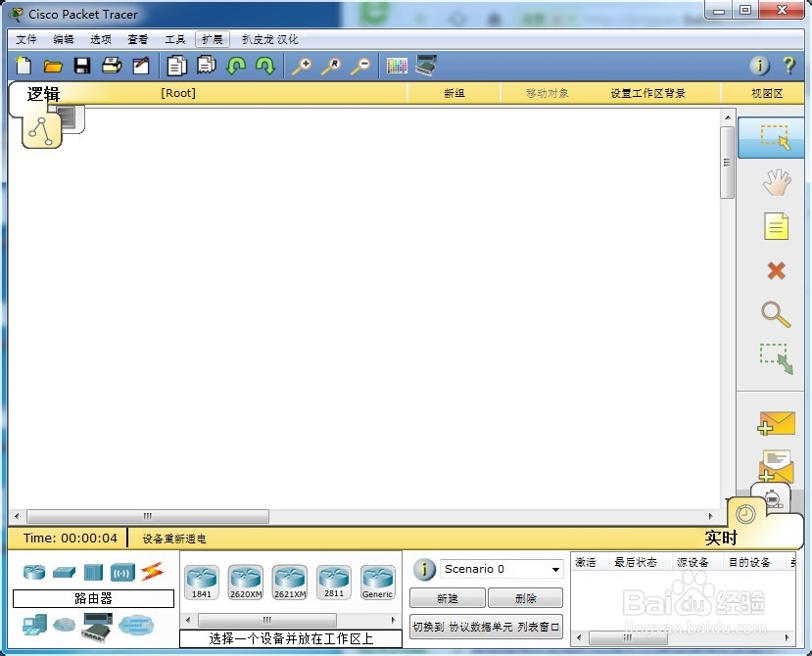812x656 pixels.
Task: Print the workspace via printer icon
Action: [112, 66]
